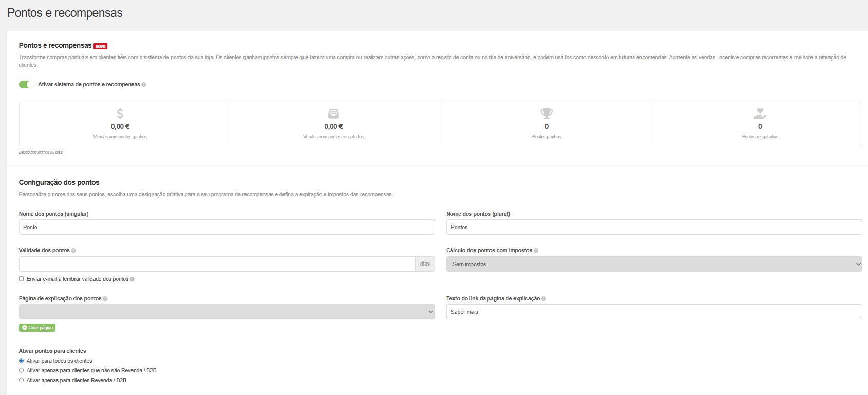Disable the points and rewards system toggle

click(27, 85)
